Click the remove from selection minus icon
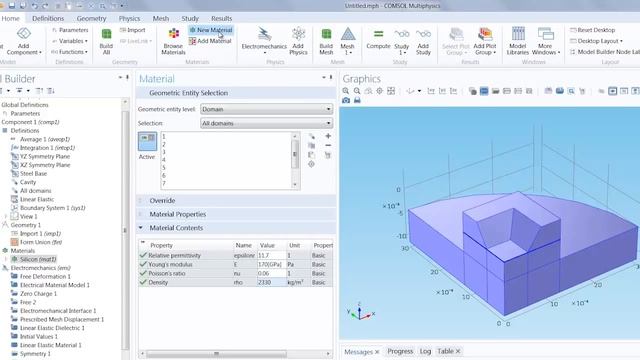 click(328, 145)
